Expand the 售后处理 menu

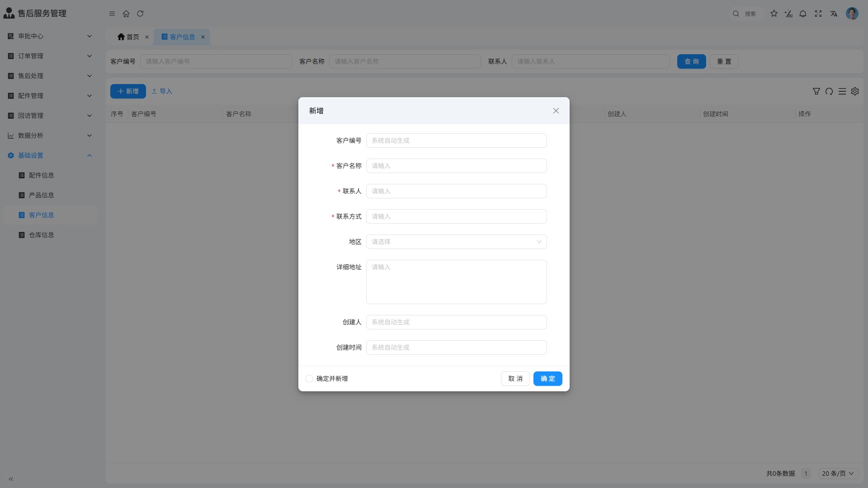click(50, 76)
